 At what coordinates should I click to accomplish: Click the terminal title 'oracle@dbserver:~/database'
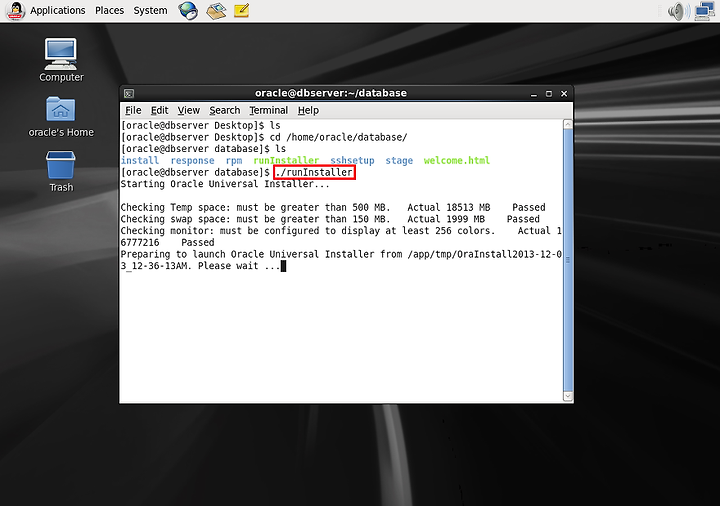pos(331,93)
